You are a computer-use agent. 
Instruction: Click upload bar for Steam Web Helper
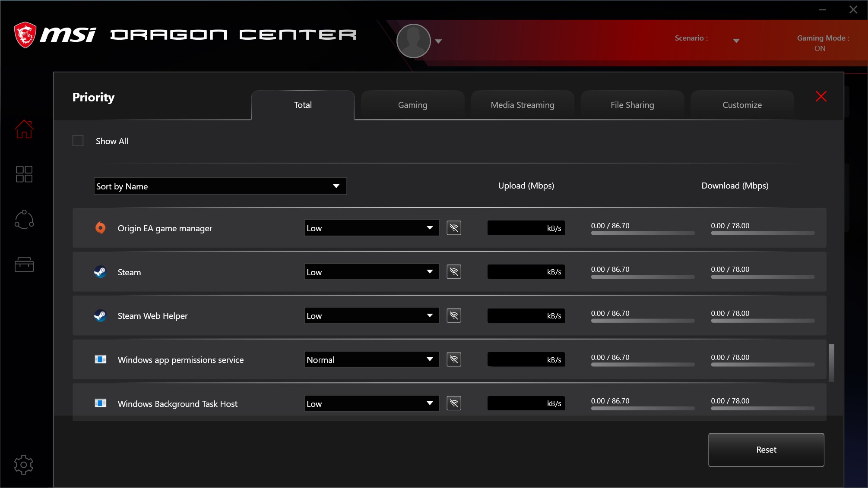[x=643, y=321]
